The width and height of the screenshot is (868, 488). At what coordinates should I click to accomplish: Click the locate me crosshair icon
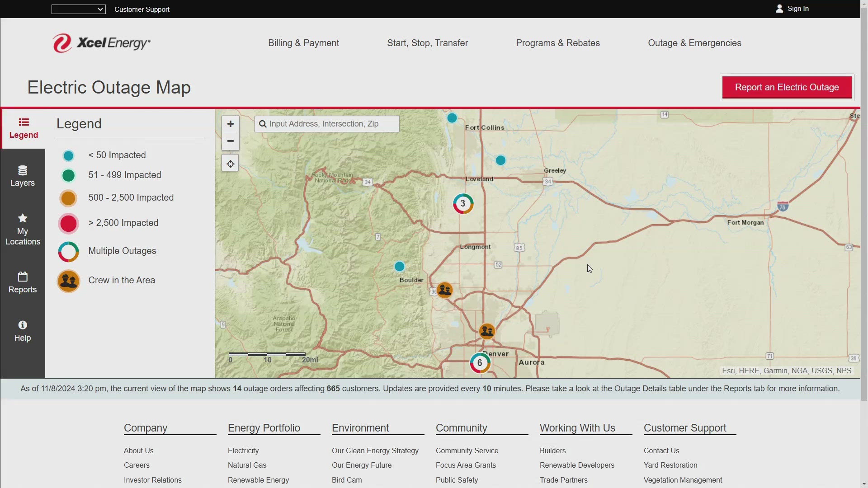tap(230, 164)
